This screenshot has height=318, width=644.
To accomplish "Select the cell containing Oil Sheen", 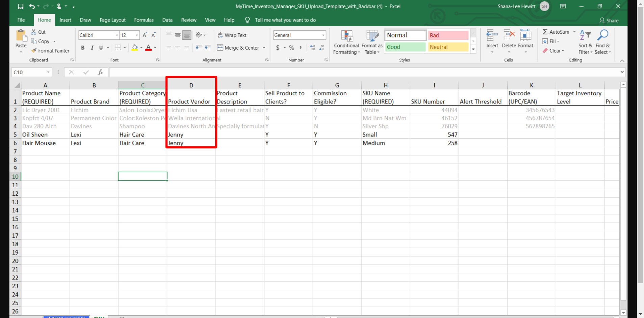I will click(45, 135).
